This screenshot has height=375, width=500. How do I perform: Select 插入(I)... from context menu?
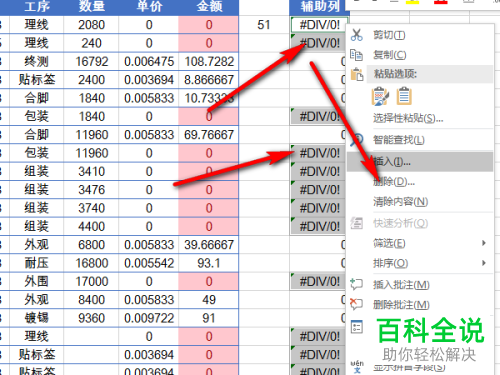coord(420,162)
